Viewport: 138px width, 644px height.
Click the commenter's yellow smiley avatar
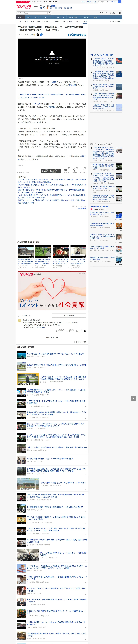pyautogui.click(x=19, y=320)
